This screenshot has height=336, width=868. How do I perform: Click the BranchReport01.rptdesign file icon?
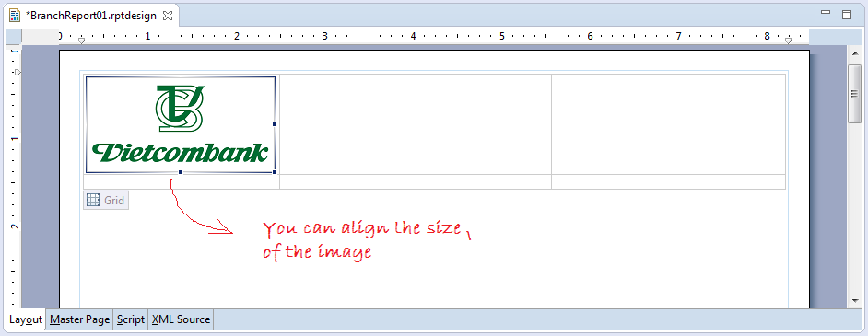pyautogui.click(x=16, y=16)
